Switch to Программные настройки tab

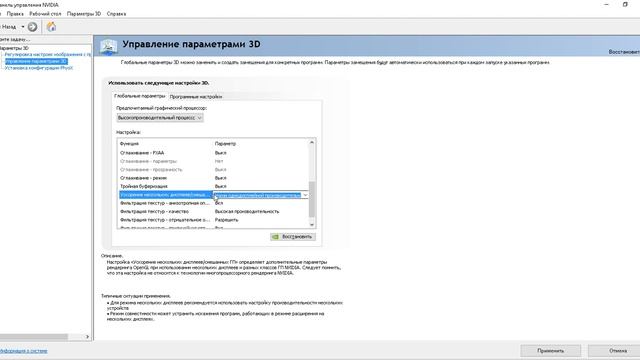pyautogui.click(x=196, y=97)
